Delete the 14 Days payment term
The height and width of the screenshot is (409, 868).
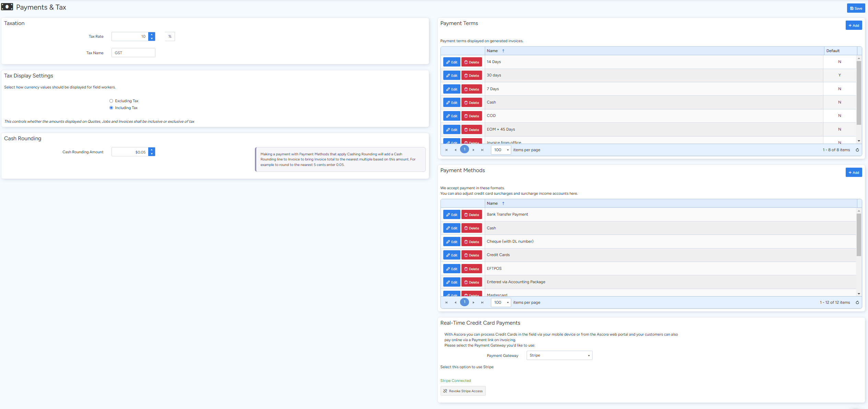[x=471, y=62]
